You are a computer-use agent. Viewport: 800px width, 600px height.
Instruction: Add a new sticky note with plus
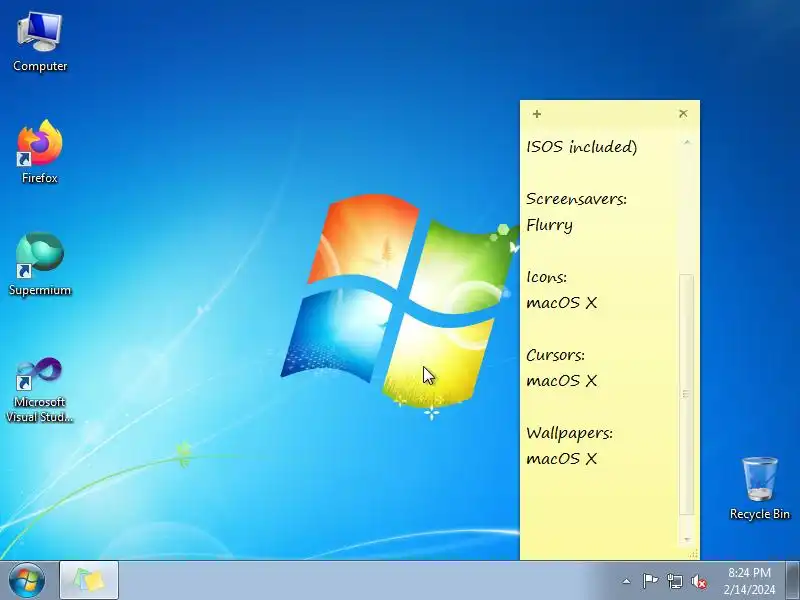click(537, 114)
